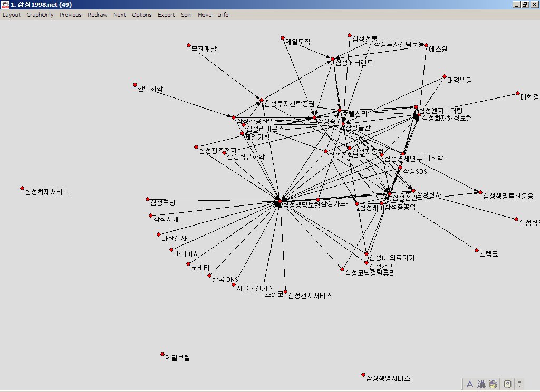Select the 삼성에버랜드 node
540x392 pixels.
coord(333,59)
